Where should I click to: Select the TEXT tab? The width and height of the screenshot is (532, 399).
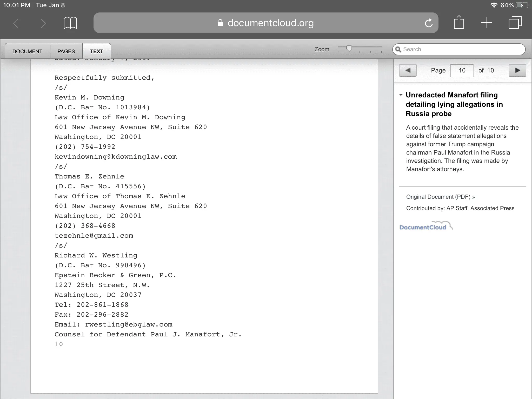97,51
